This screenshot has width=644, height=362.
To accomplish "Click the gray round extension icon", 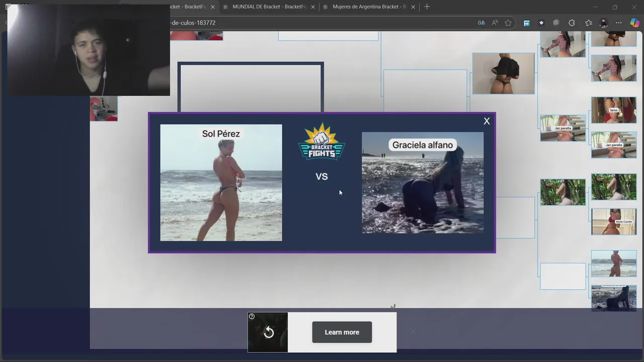I will [556, 23].
